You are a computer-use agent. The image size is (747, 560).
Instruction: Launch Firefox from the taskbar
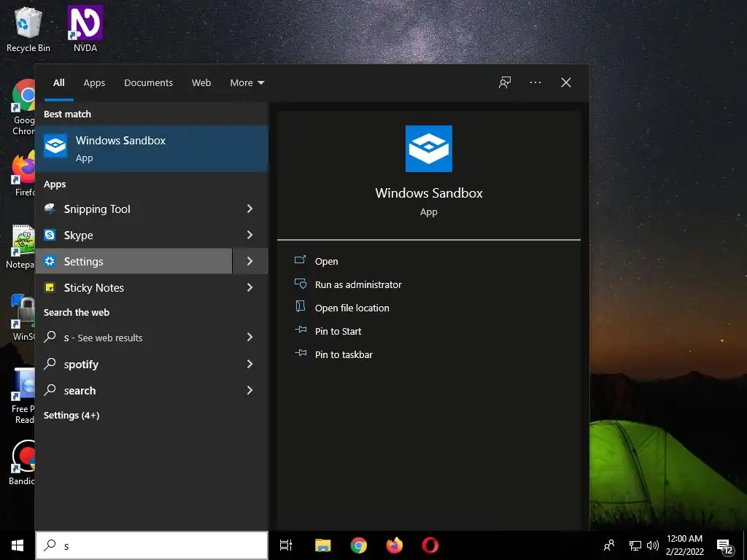(x=395, y=545)
